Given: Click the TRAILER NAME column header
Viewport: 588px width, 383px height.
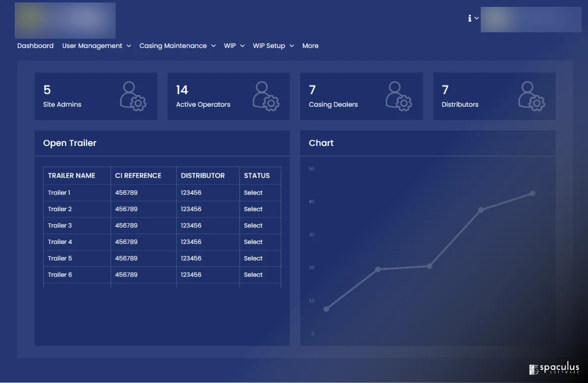Looking at the screenshot, I should coord(72,175).
